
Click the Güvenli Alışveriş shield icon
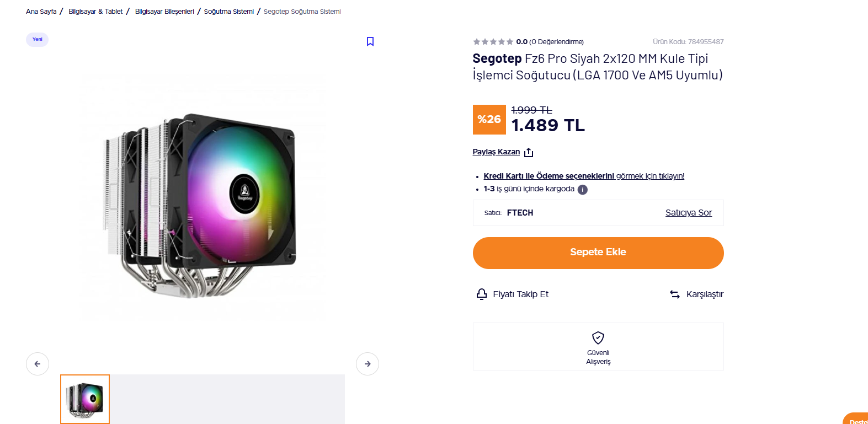tap(598, 337)
